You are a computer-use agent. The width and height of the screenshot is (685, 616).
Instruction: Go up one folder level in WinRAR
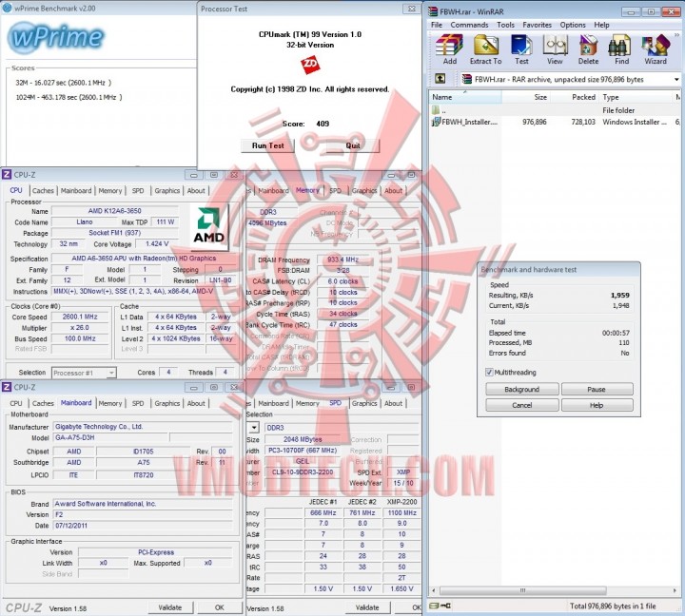pyautogui.click(x=440, y=79)
